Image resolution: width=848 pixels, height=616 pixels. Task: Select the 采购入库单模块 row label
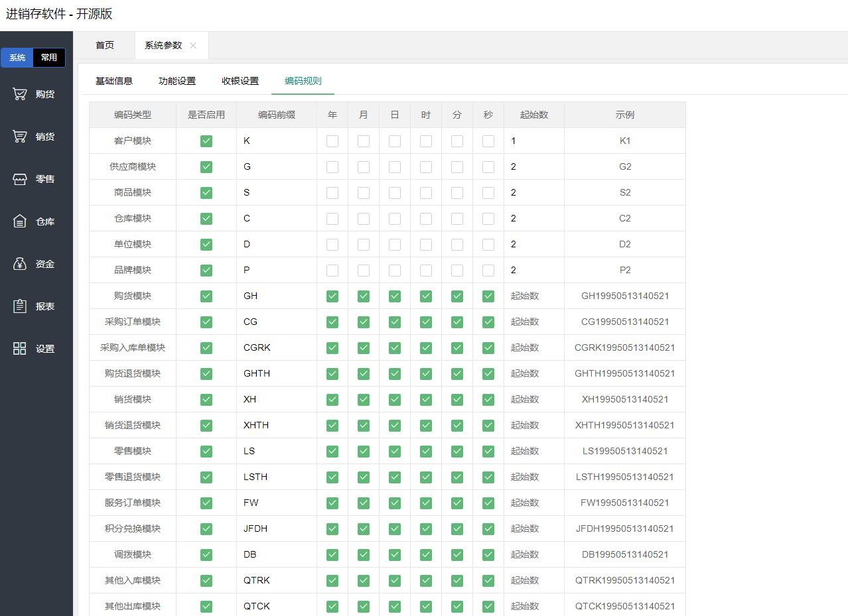tap(133, 347)
